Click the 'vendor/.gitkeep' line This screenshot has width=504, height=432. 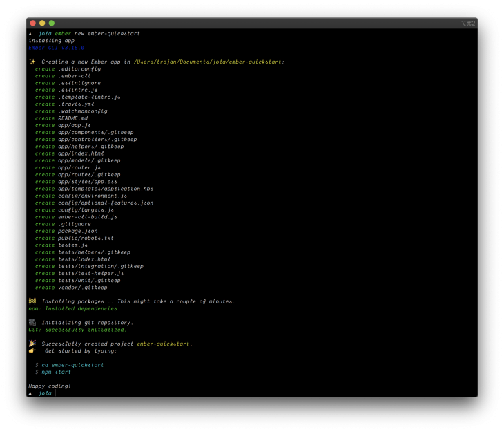[x=71, y=288]
